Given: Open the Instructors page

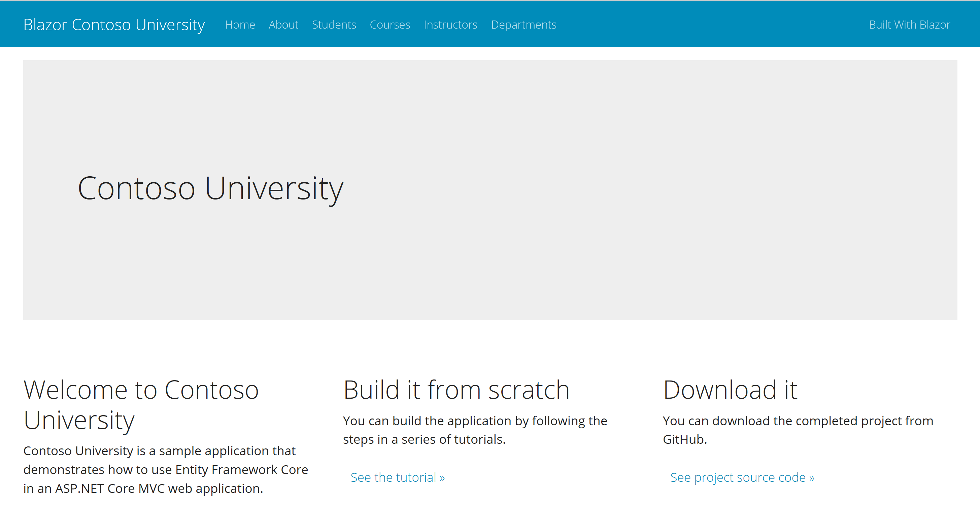Looking at the screenshot, I should (450, 25).
